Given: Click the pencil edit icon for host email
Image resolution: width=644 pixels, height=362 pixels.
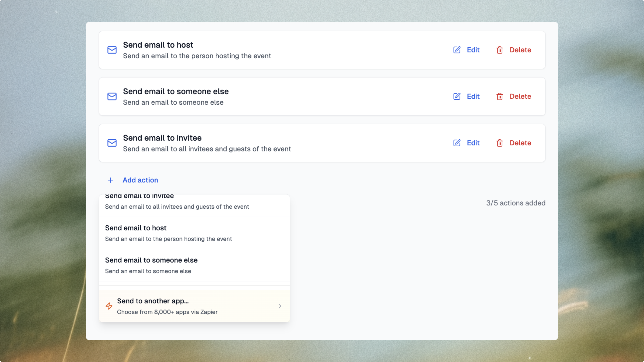Looking at the screenshot, I should [x=457, y=50].
